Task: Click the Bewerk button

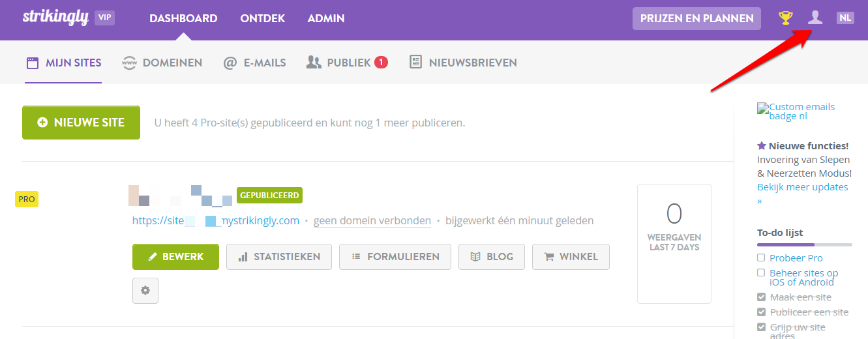Action: [x=175, y=257]
